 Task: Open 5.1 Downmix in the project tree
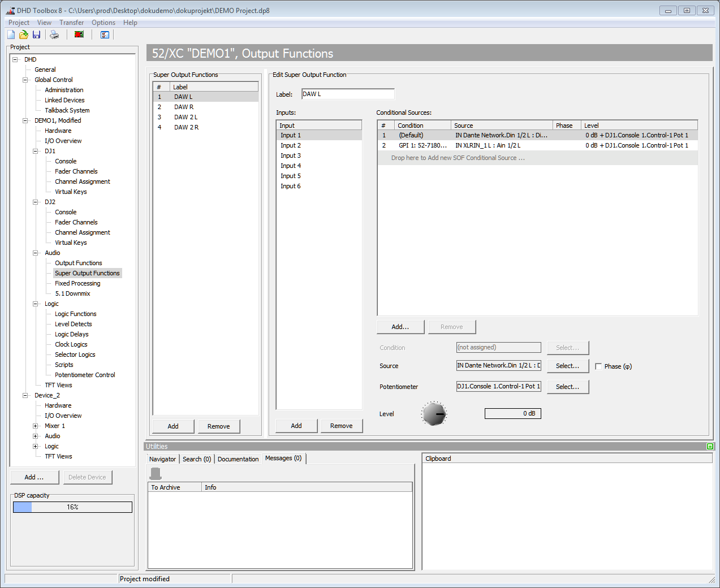[x=72, y=293]
